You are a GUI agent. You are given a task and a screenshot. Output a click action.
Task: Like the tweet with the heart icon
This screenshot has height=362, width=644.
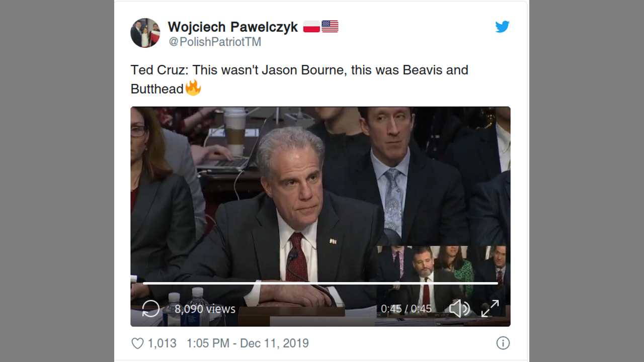point(137,343)
